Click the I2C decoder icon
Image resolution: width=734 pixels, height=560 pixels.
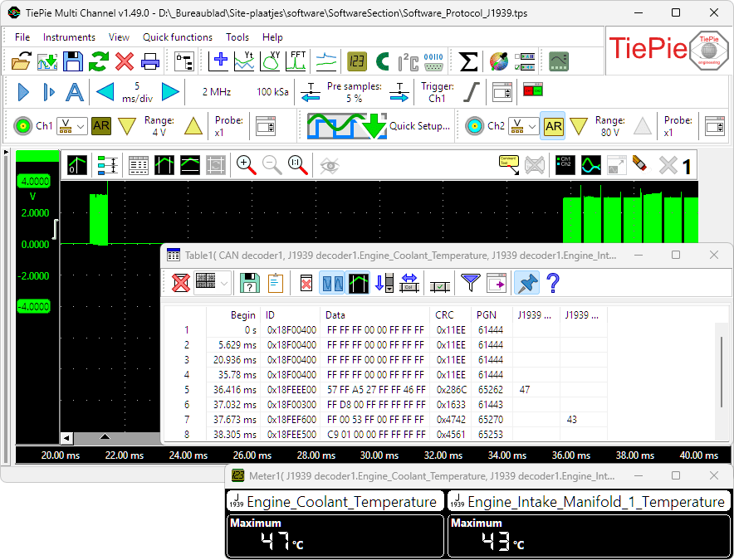tap(409, 61)
